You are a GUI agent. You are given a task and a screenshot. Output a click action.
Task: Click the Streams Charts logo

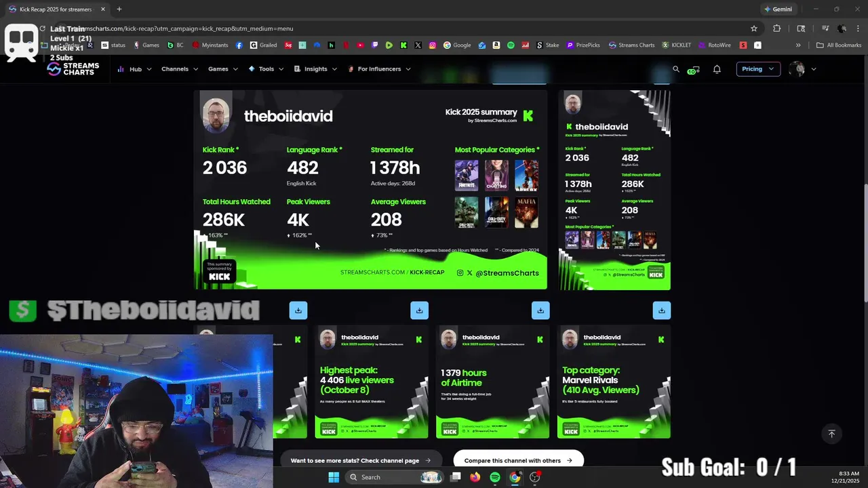(73, 68)
